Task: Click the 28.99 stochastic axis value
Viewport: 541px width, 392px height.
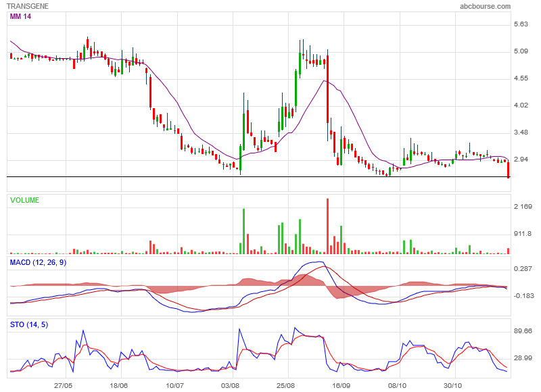Action: click(523, 358)
